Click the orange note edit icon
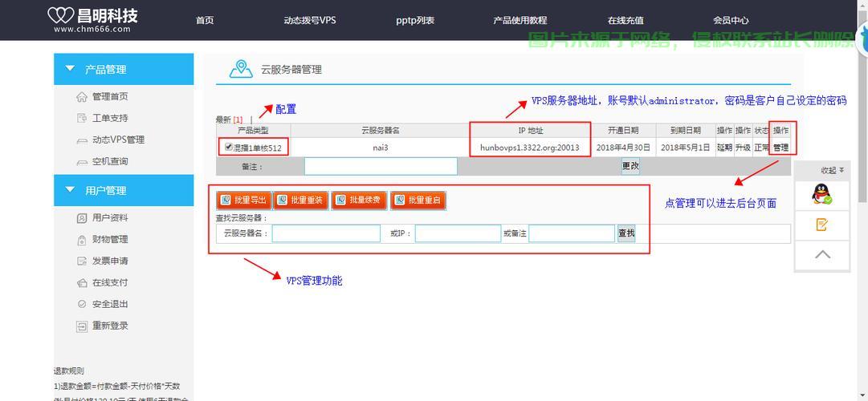This screenshot has width=868, height=401. click(821, 225)
